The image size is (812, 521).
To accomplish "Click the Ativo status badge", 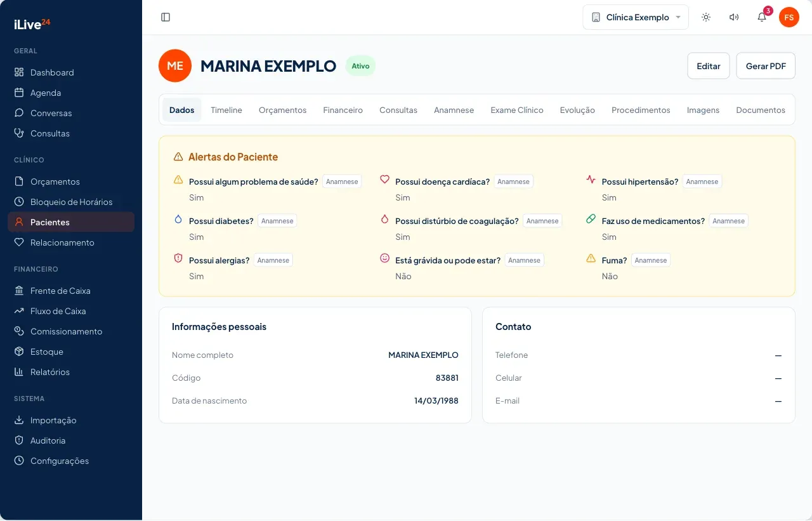I will click(x=360, y=66).
